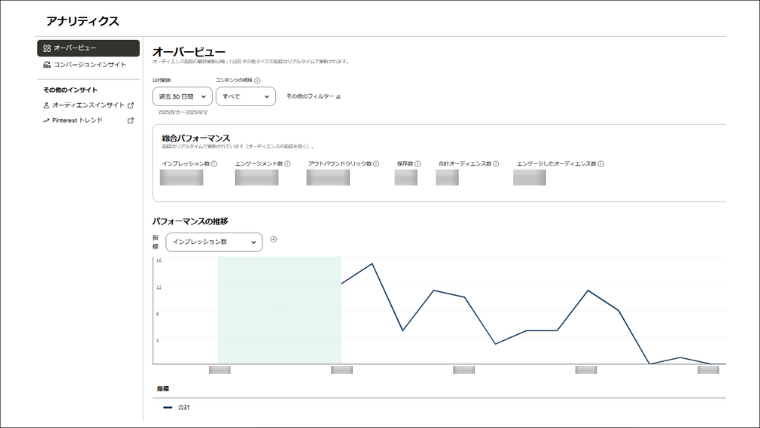Click info icon beside アウトバウンドクリック数
The width and height of the screenshot is (760, 428).
point(376,164)
